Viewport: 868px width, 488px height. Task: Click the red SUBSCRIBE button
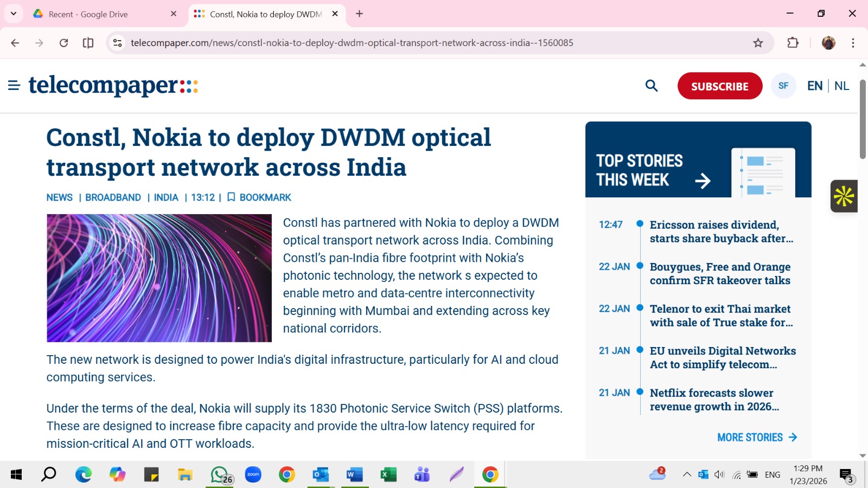719,86
